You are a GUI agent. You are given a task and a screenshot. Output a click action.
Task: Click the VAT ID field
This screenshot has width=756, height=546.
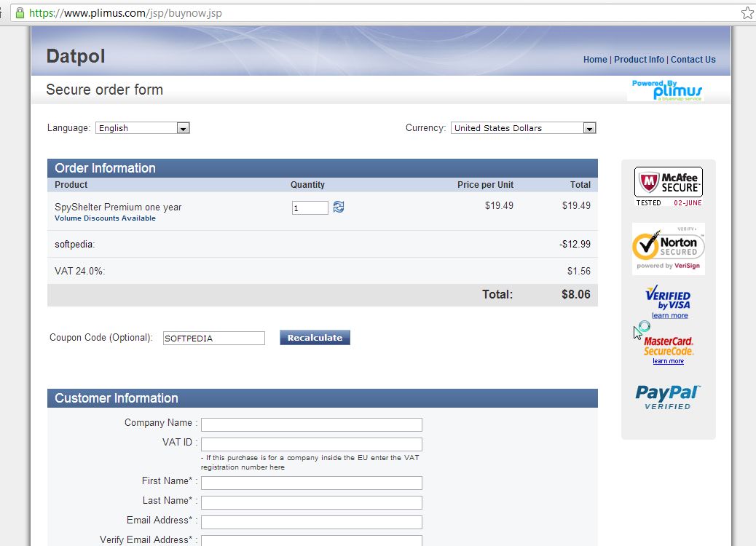click(x=312, y=444)
